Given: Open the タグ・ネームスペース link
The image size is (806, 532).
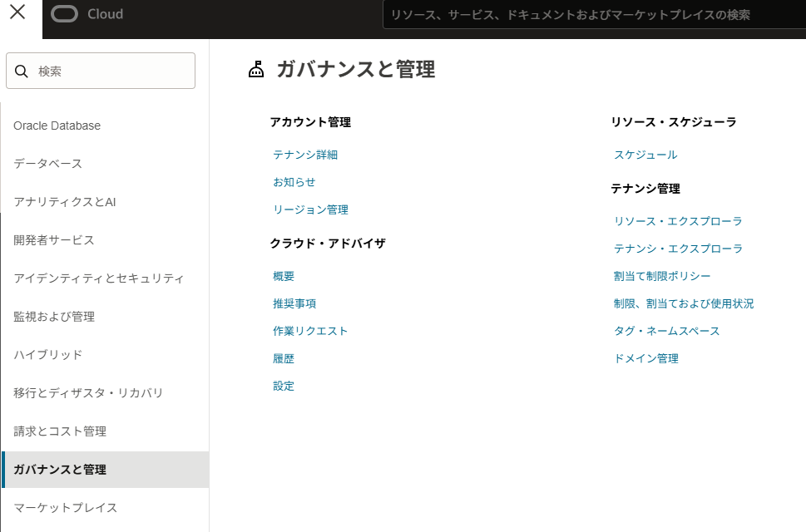Looking at the screenshot, I should 667,331.
